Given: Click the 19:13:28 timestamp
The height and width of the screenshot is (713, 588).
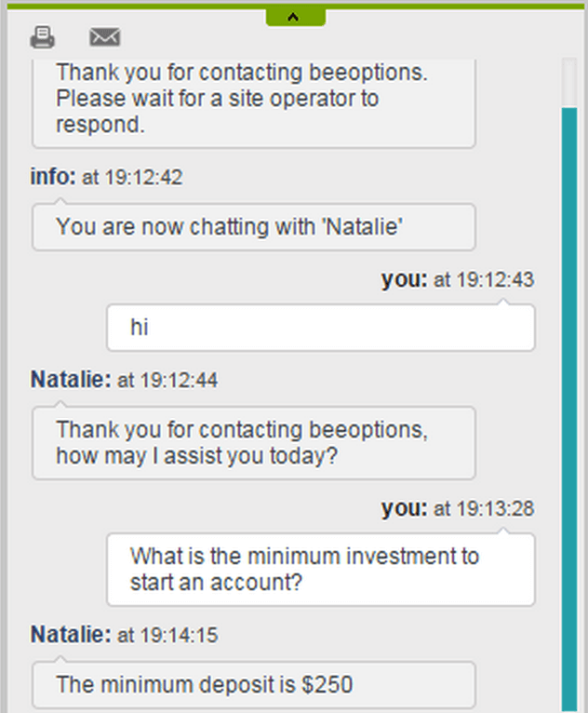Looking at the screenshot, I should click(495, 509).
